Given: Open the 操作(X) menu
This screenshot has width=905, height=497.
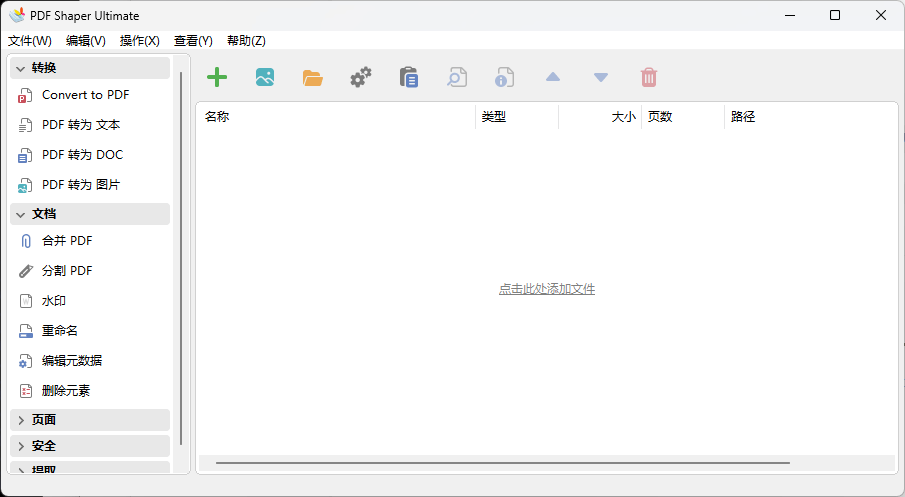Looking at the screenshot, I should [140, 41].
